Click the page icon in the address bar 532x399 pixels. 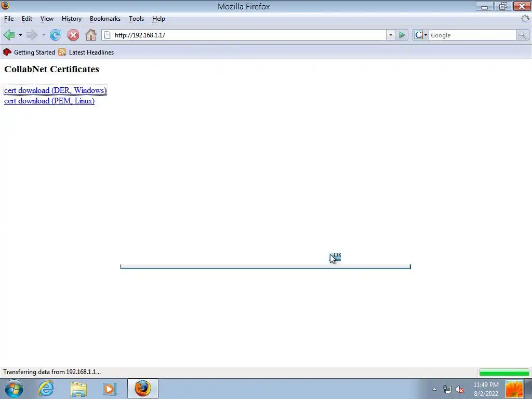coord(107,35)
